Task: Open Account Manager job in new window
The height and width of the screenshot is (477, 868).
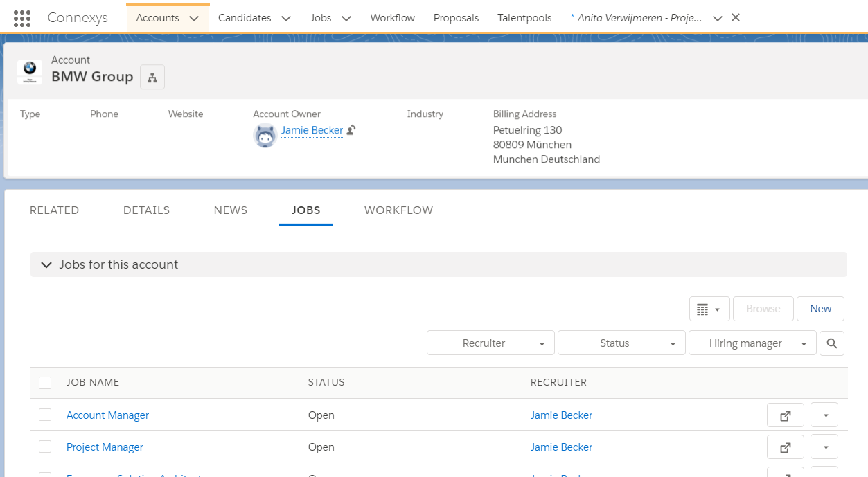Action: (786, 415)
